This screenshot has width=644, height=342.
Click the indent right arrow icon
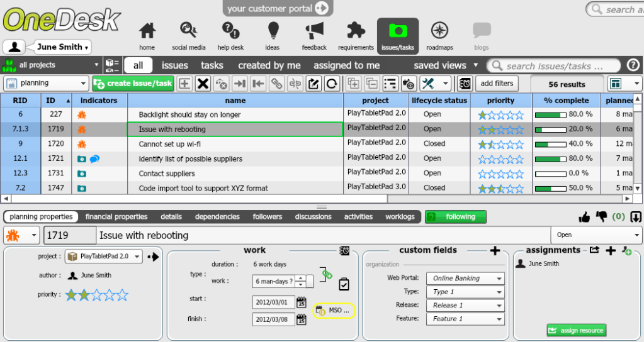[239, 84]
